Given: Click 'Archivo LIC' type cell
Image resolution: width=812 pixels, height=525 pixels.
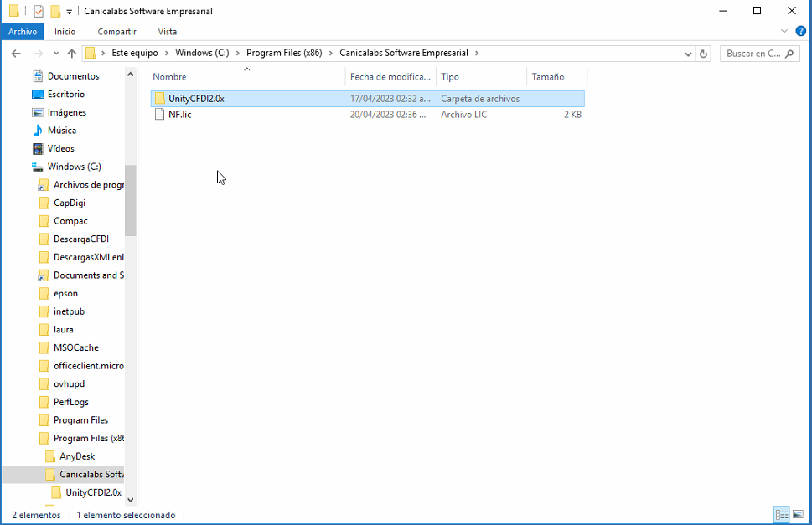Looking at the screenshot, I should coord(463,115).
